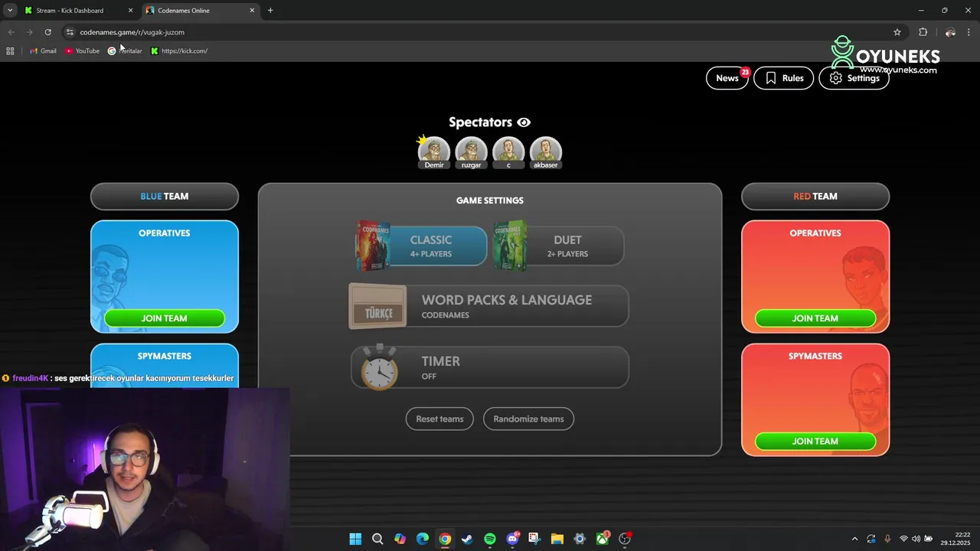Open volume speaker tray icon
The height and width of the screenshot is (551, 980).
point(916,539)
